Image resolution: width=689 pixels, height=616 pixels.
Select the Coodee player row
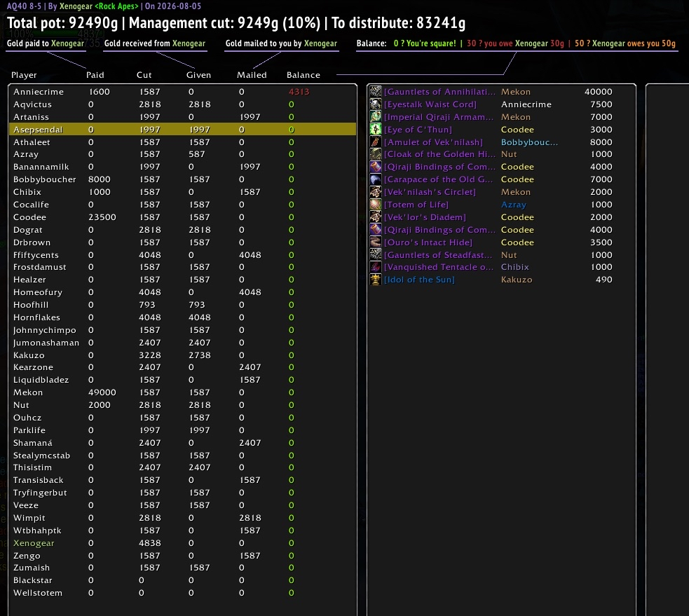coord(182,217)
